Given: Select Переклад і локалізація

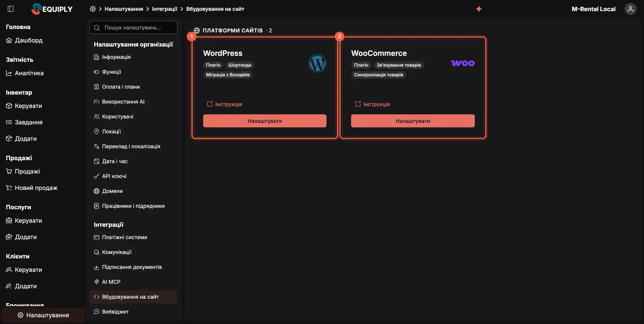Looking at the screenshot, I should [x=133, y=146].
